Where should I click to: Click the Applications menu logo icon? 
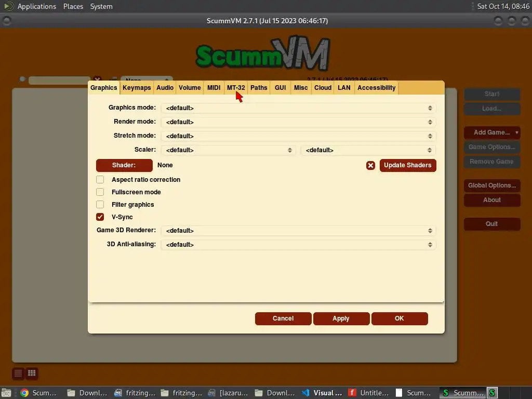pyautogui.click(x=8, y=6)
